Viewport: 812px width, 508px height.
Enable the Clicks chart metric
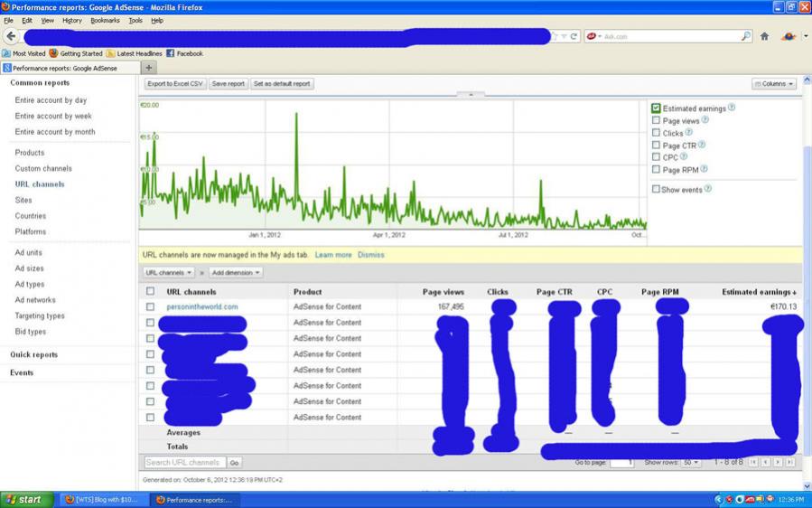point(656,133)
